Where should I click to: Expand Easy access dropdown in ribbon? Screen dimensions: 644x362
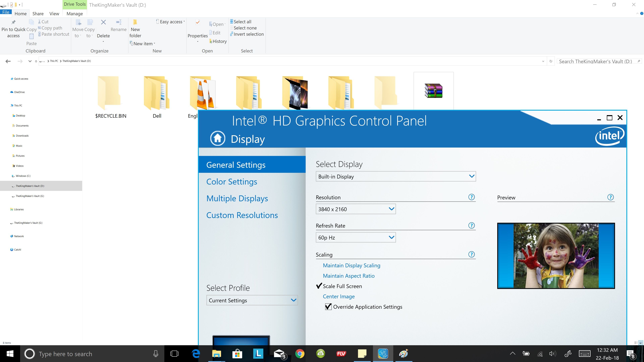(171, 22)
